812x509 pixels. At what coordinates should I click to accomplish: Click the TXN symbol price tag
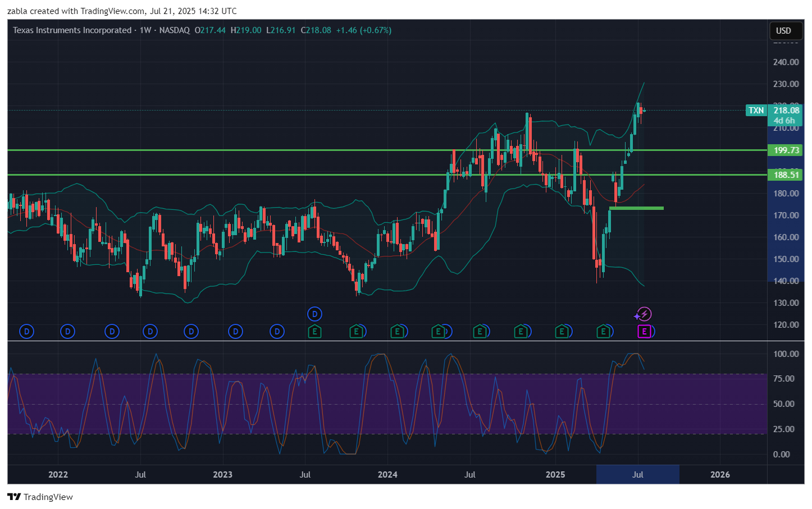[x=756, y=111]
